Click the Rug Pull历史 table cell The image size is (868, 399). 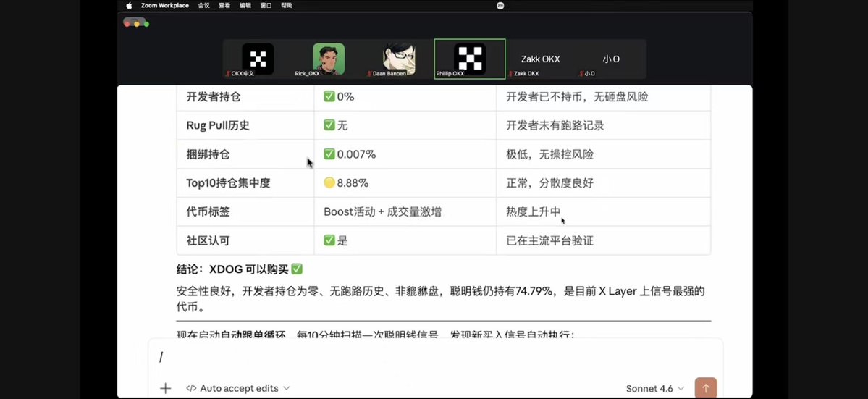coord(245,125)
